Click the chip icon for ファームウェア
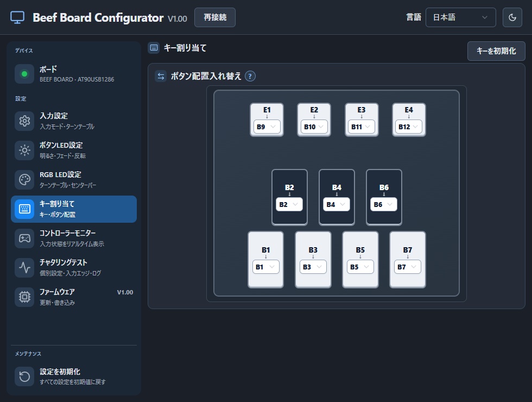 pyautogui.click(x=24, y=297)
